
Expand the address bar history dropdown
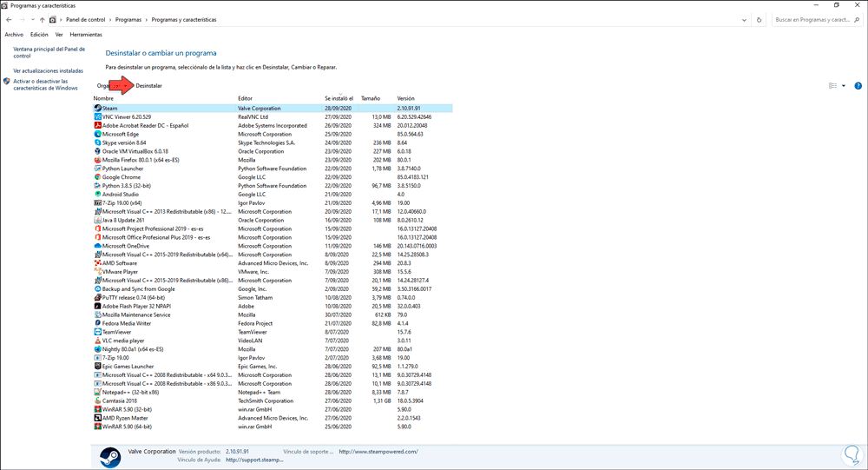coord(744,20)
